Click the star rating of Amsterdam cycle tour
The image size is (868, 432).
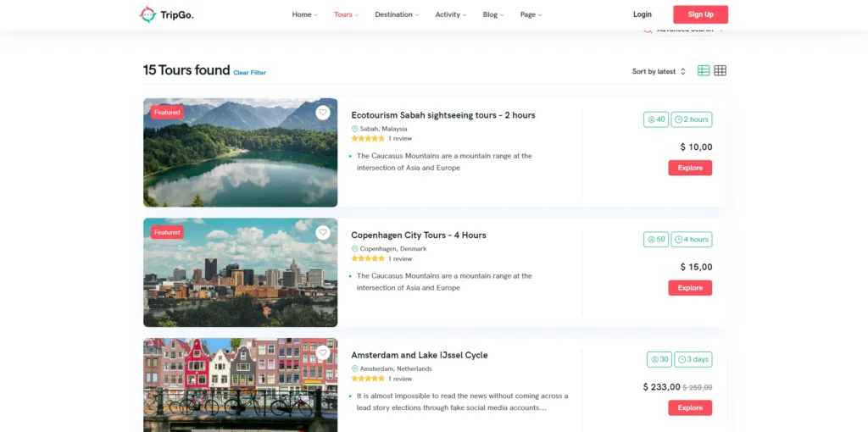tap(368, 379)
